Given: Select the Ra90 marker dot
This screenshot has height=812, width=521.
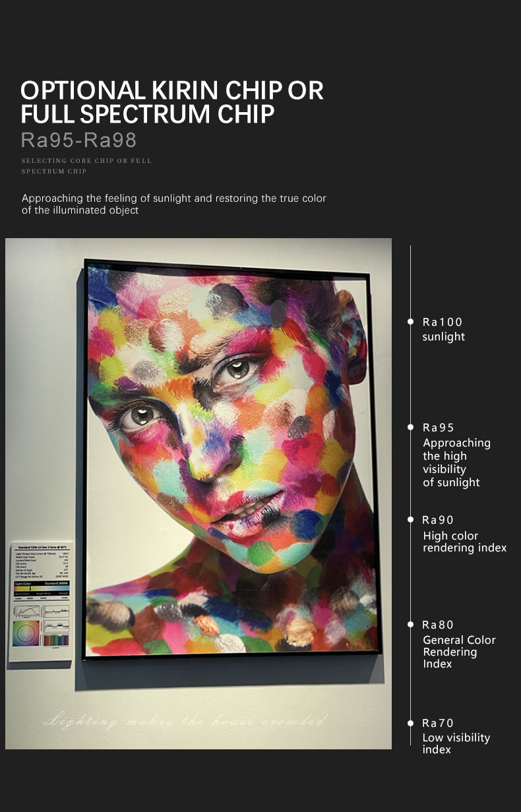Looking at the screenshot, I should (x=410, y=520).
